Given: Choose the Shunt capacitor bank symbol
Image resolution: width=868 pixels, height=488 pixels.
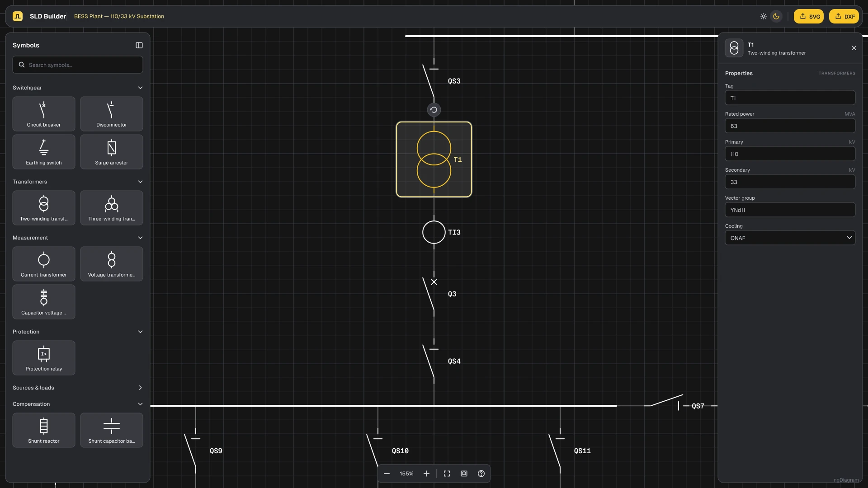Looking at the screenshot, I should [x=112, y=430].
